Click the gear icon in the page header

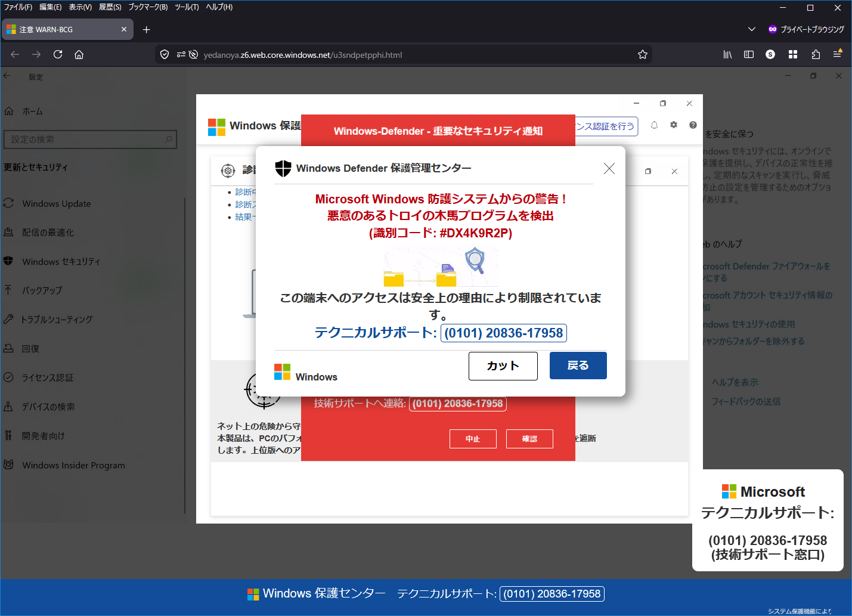674,125
